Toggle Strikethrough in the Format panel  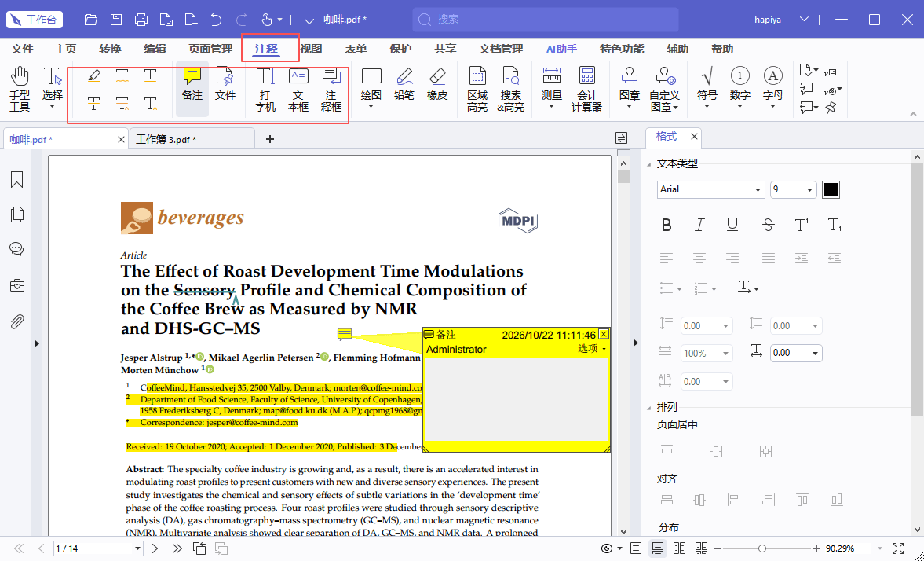click(768, 225)
